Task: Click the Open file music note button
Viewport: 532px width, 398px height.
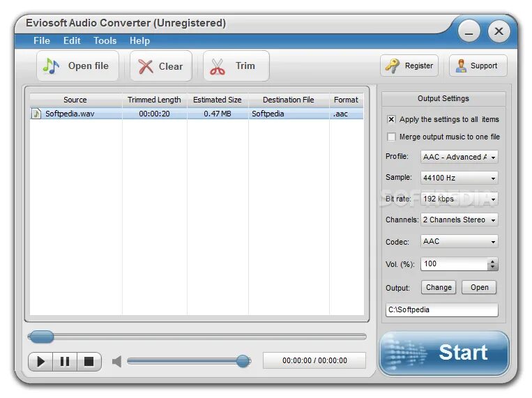Action: click(77, 66)
